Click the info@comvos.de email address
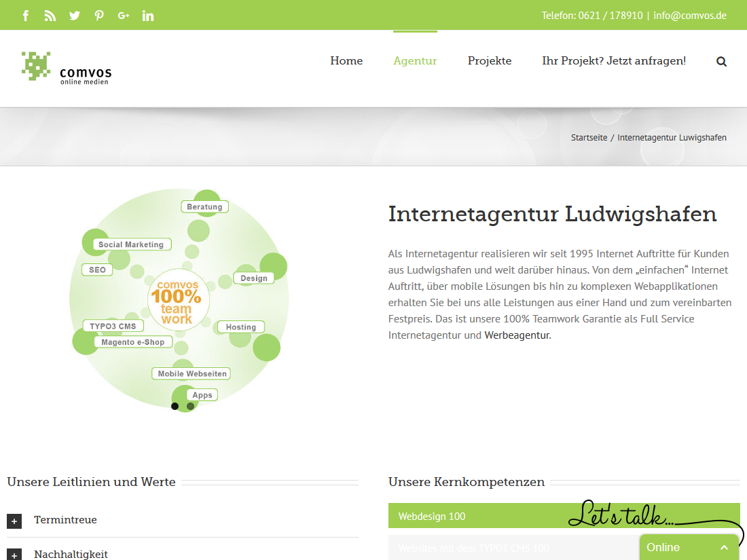 [690, 16]
